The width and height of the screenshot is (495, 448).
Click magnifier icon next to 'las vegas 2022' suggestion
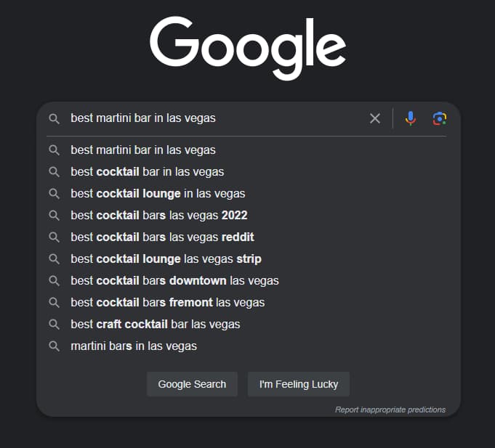point(54,216)
